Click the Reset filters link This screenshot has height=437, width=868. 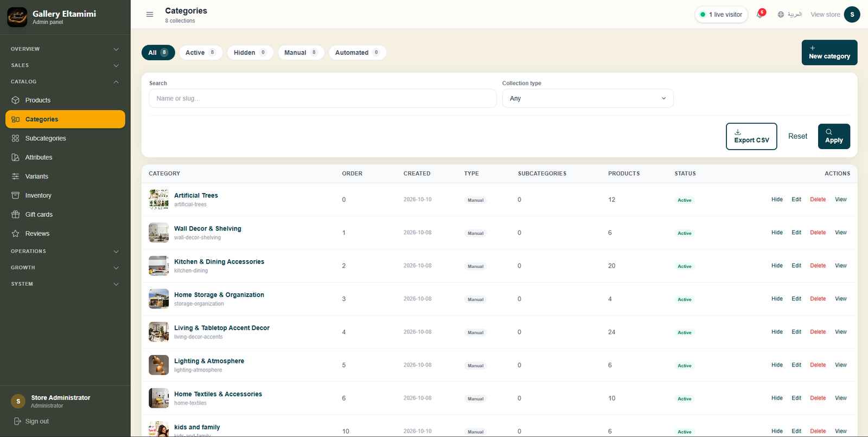pos(797,136)
